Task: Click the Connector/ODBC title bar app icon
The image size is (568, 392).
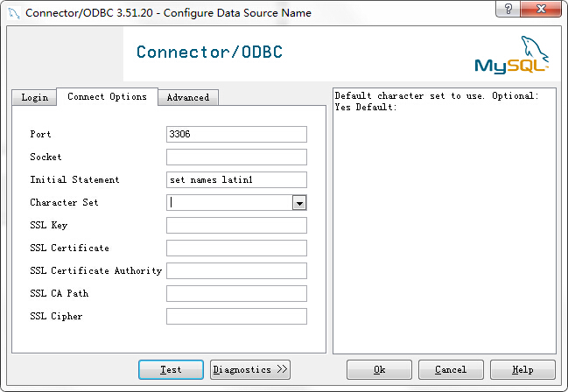Action: tap(12, 12)
